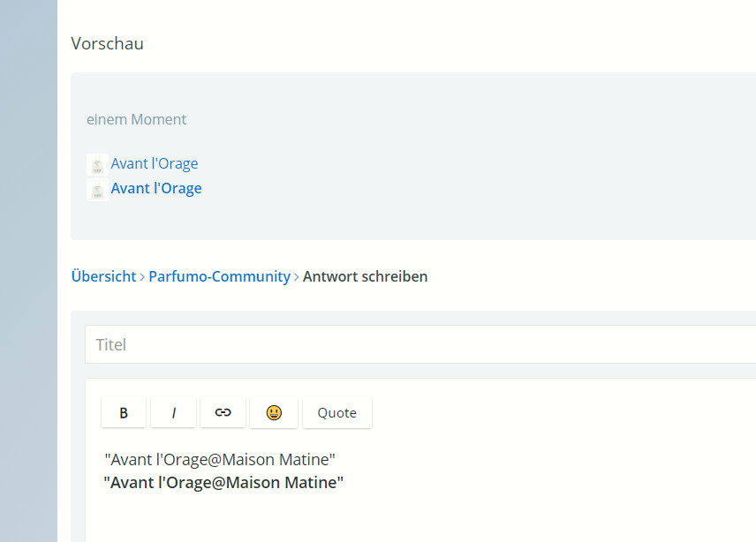Select the perfume thumbnail beside the regular Avant l'Orage link
This screenshot has height=542, width=756.
click(97, 165)
